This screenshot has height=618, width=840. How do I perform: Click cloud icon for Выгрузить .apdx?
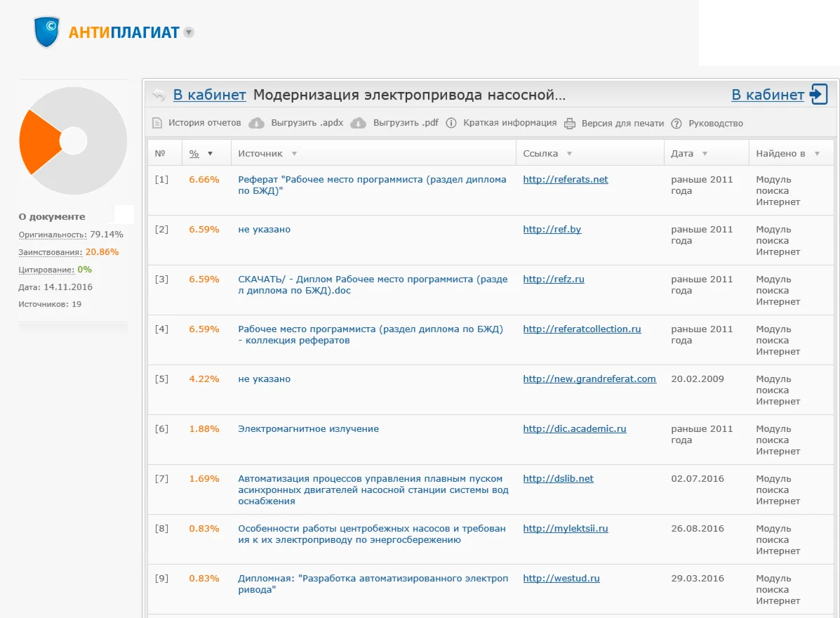click(x=257, y=124)
